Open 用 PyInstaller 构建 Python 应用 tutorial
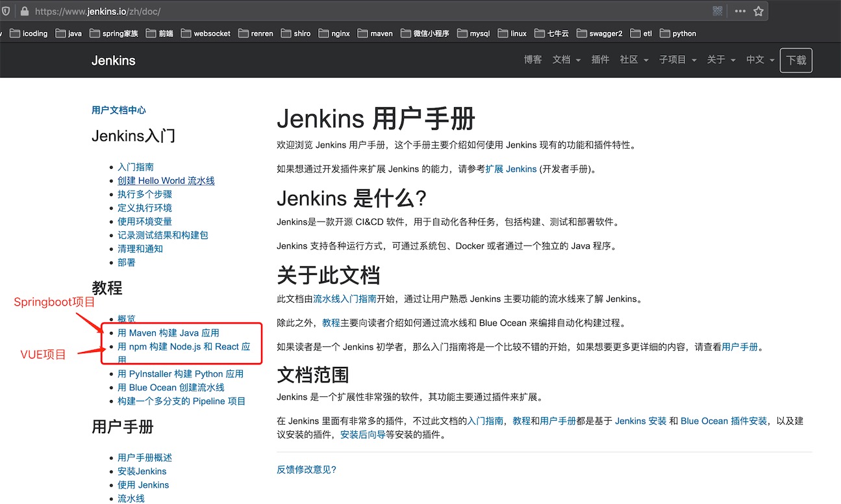Screen dimensions: 841x504 click(x=181, y=373)
